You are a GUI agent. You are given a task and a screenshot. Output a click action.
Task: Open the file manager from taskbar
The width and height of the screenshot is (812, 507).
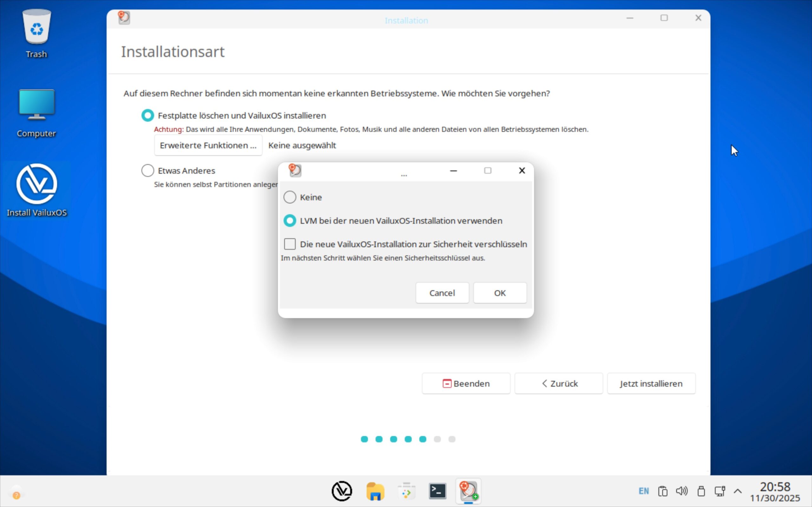(375, 491)
